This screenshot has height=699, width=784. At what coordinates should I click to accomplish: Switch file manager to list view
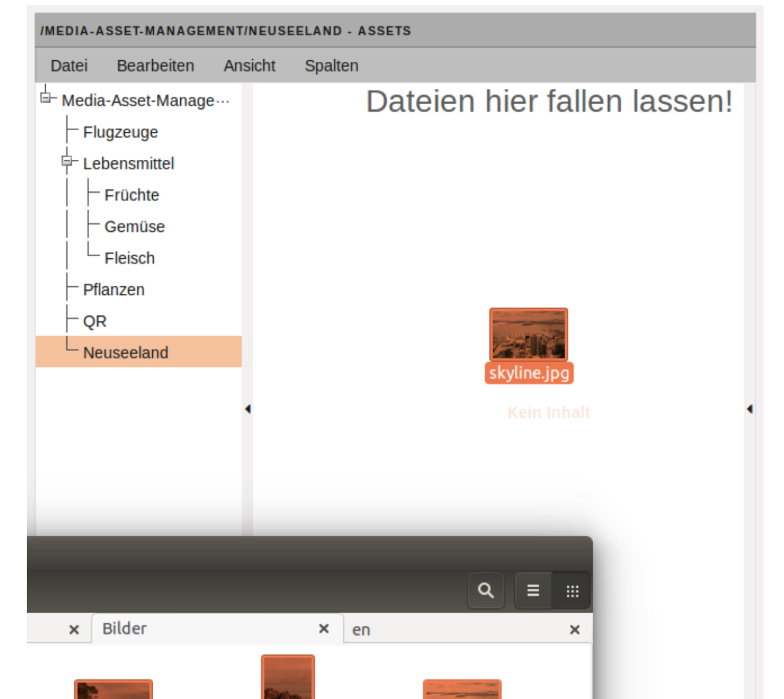[x=533, y=590]
